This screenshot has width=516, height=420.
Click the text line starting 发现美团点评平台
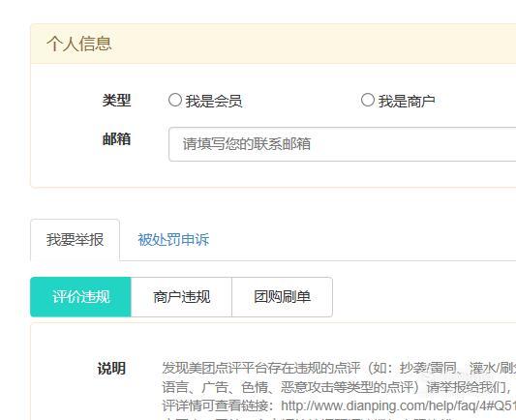(x=339, y=368)
